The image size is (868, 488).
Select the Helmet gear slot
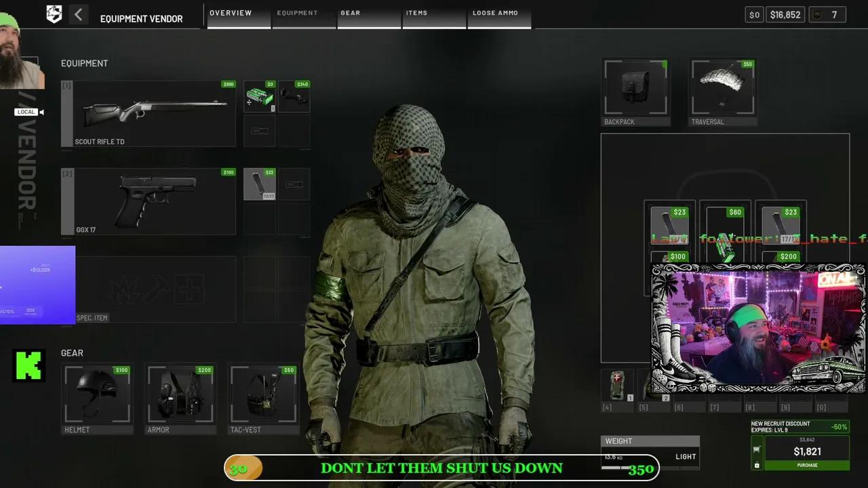pos(98,399)
